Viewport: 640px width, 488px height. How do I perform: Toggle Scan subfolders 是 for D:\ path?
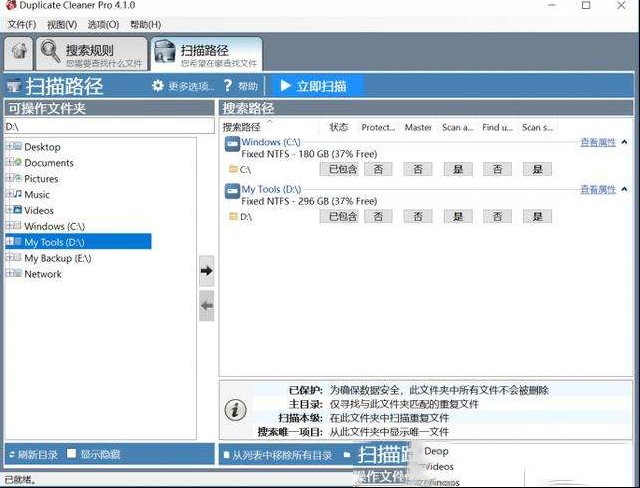(537, 216)
